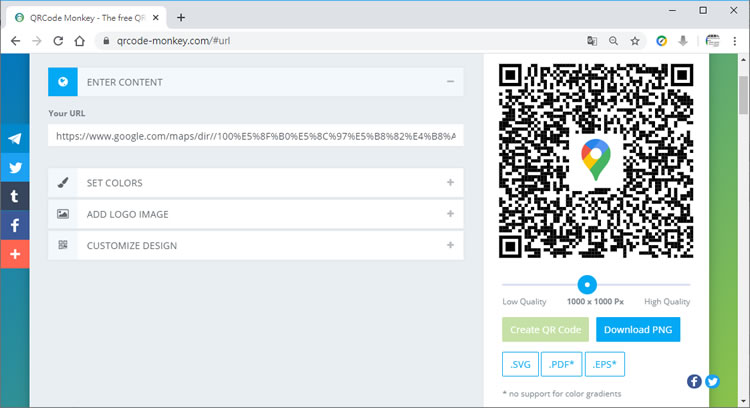Expand the Add Logo Image section
The height and width of the screenshot is (408, 750).
point(450,214)
